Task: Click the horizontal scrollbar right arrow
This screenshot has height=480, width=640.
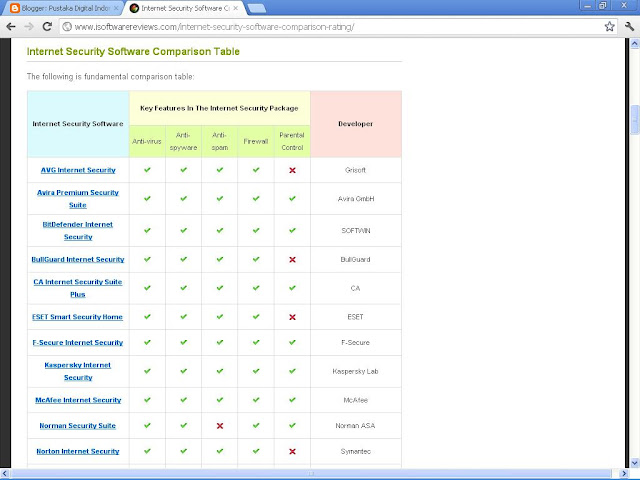Action: pos(624,473)
